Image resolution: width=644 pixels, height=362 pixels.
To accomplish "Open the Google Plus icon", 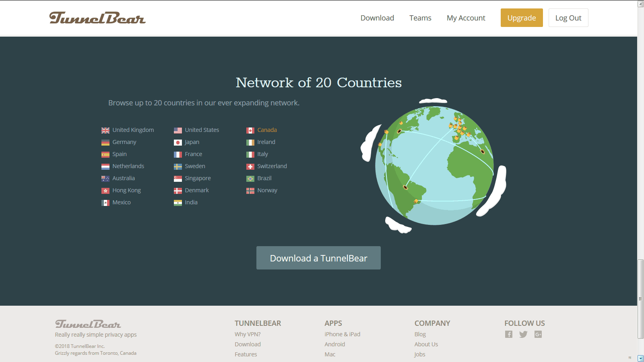I will click(538, 334).
